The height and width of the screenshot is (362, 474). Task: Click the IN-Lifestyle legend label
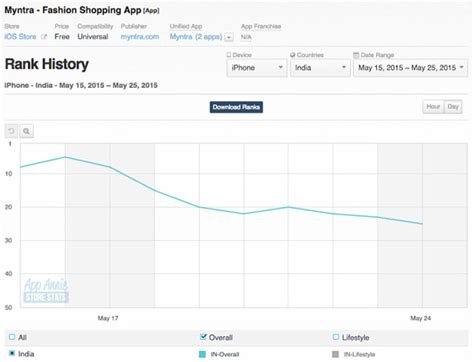click(x=359, y=354)
